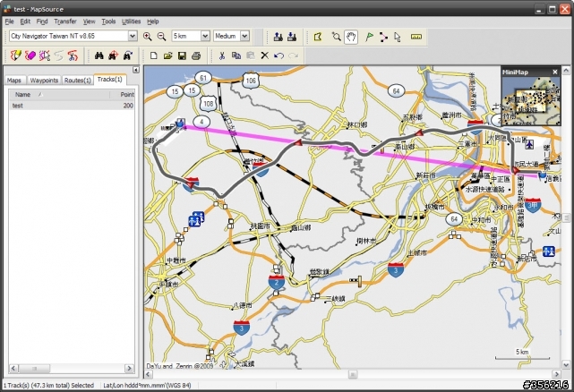The width and height of the screenshot is (574, 392).
Task: Select the Route tool
Action: pos(383,37)
